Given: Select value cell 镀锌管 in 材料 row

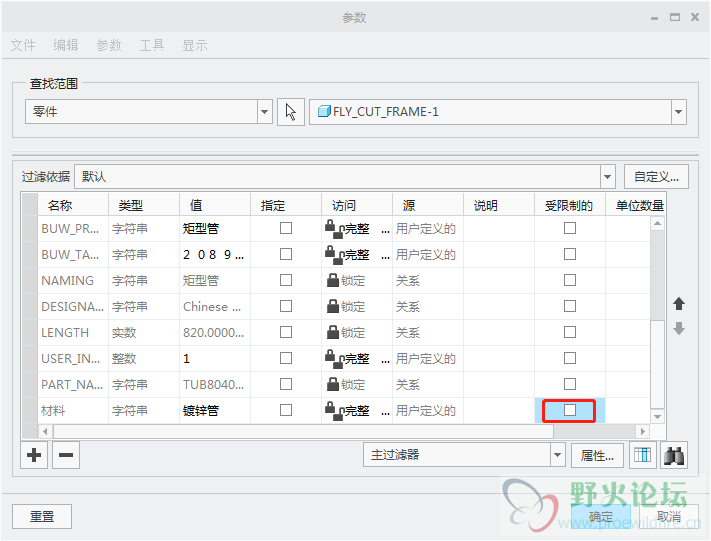Looking at the screenshot, I should tap(215, 411).
